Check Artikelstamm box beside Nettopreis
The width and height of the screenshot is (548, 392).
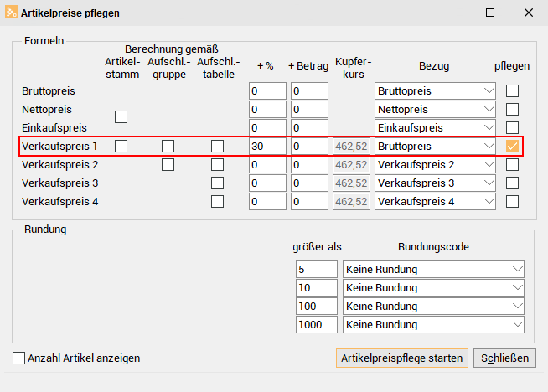(121, 116)
